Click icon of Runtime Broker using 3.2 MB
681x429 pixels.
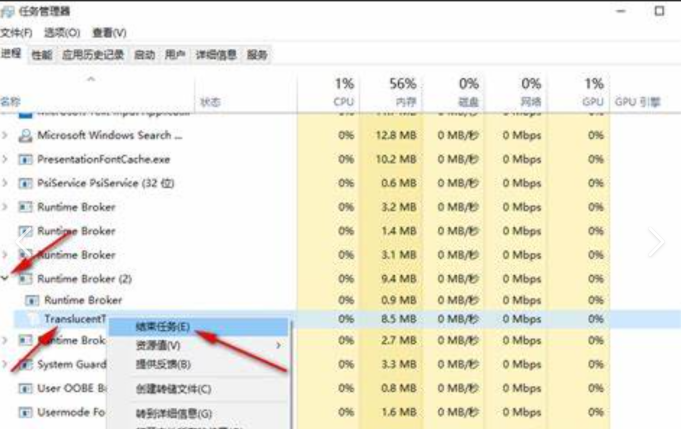click(25, 207)
